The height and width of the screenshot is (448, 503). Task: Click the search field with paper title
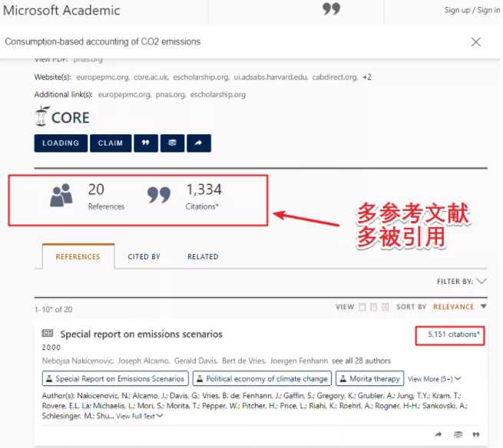click(x=234, y=41)
